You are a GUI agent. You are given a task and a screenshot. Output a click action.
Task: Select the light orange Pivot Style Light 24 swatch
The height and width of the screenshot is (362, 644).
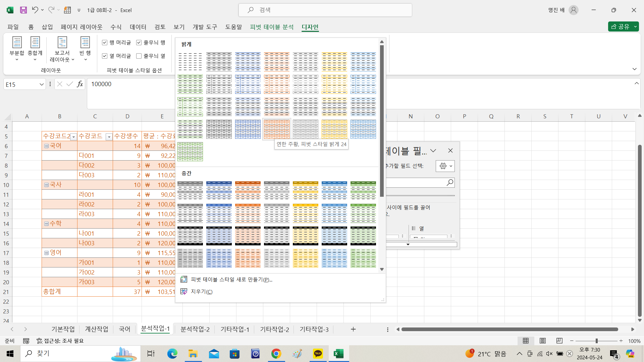[x=276, y=129]
